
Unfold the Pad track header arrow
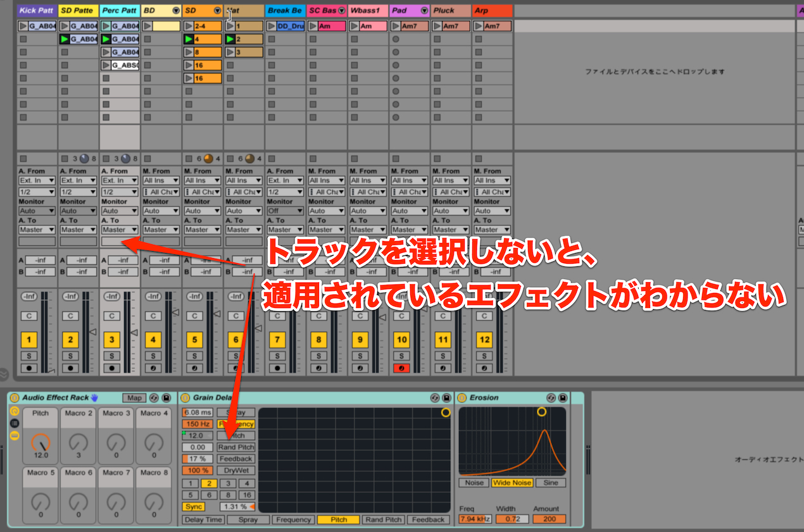tap(424, 11)
